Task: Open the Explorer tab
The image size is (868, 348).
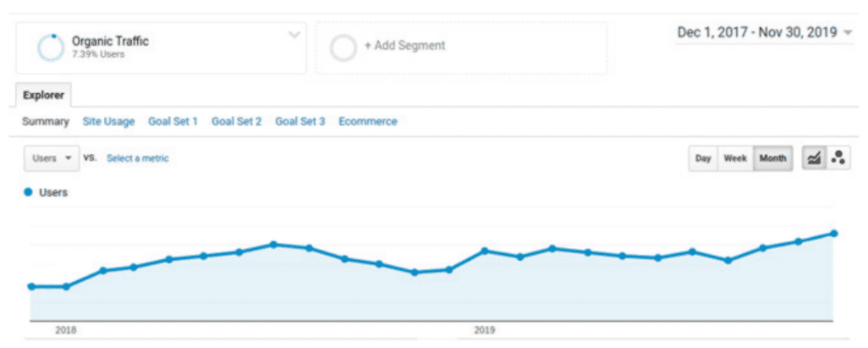Action: pyautogui.click(x=43, y=95)
